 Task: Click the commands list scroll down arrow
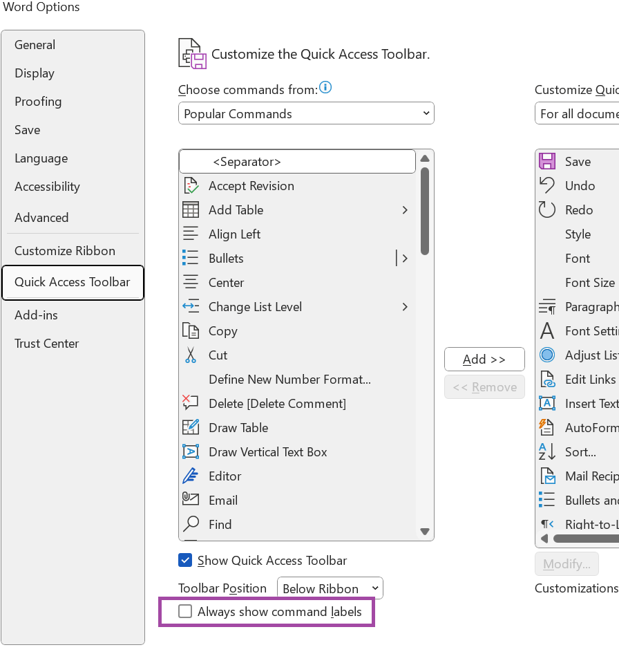[425, 532]
